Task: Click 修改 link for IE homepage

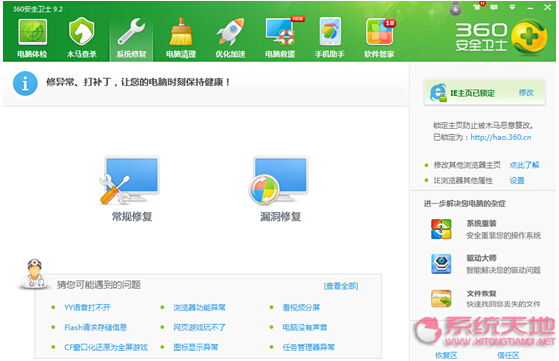Action: click(x=526, y=93)
